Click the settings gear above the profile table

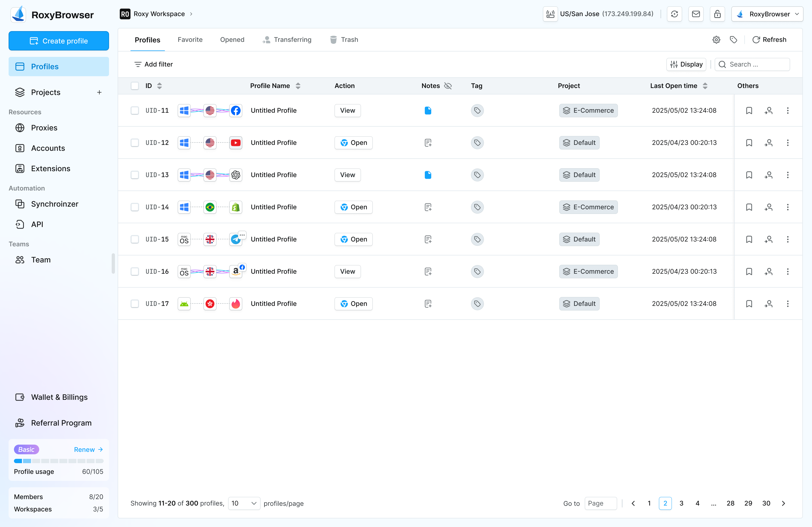pos(716,39)
